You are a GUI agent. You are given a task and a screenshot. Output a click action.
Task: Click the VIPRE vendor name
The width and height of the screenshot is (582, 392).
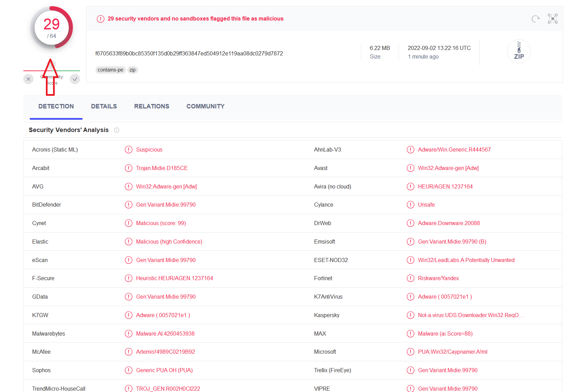point(322,389)
